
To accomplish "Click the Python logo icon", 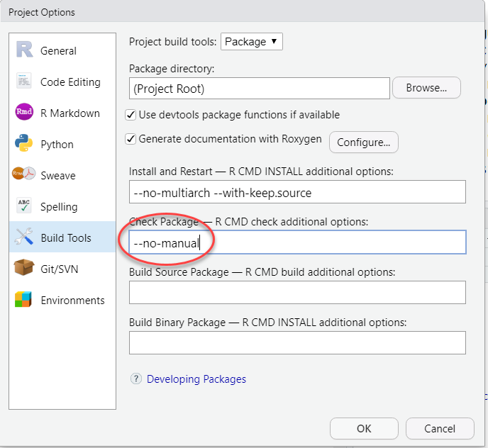I will point(24,144).
